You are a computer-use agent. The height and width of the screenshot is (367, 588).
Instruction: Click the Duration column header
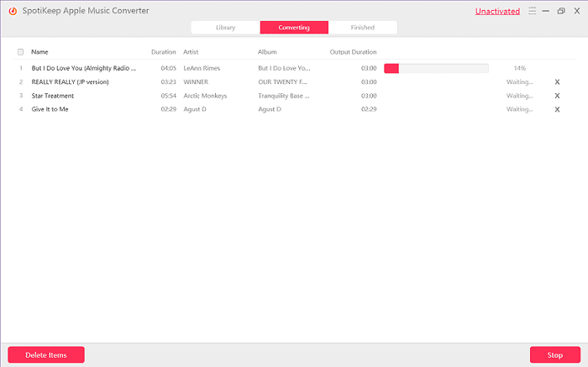(164, 52)
